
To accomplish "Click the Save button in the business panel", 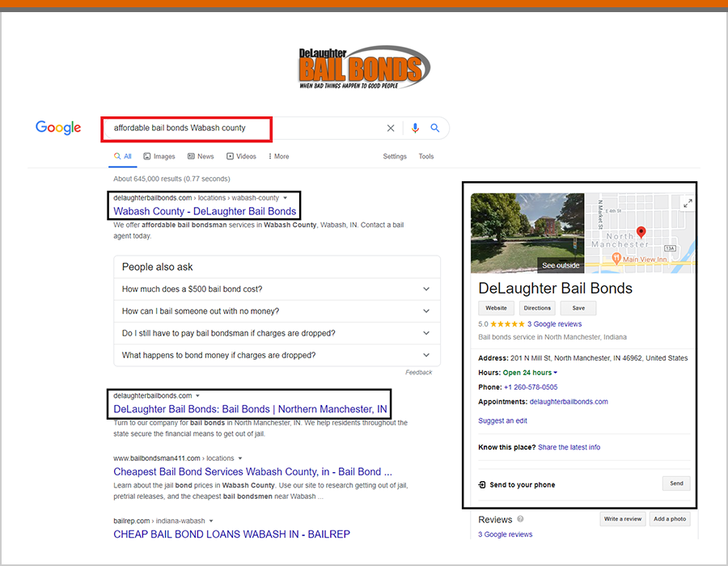I will click(578, 308).
